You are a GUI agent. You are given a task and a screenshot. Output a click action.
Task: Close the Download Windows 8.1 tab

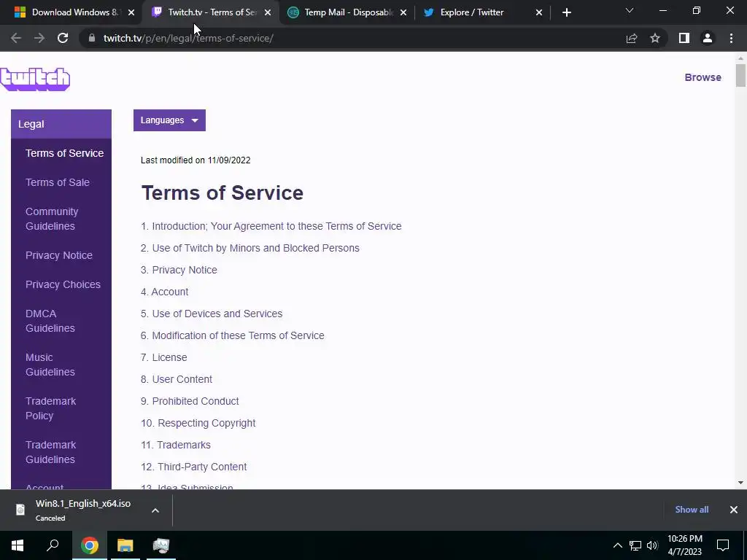pyautogui.click(x=131, y=12)
